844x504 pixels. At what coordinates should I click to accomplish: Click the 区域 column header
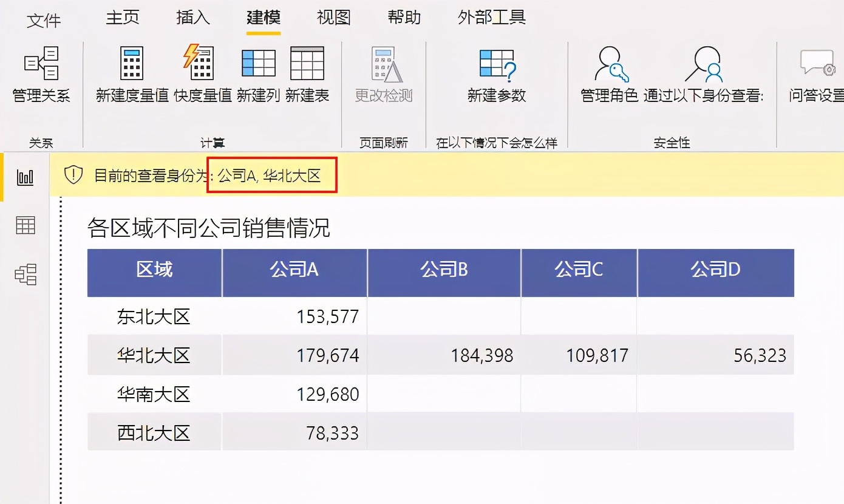[x=154, y=273]
